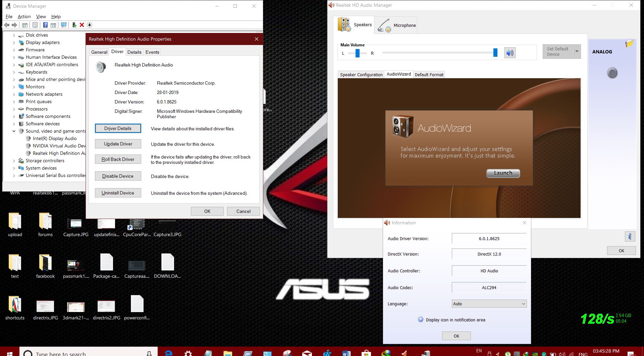
Task: Click the Uninstall Device button
Action: point(118,193)
